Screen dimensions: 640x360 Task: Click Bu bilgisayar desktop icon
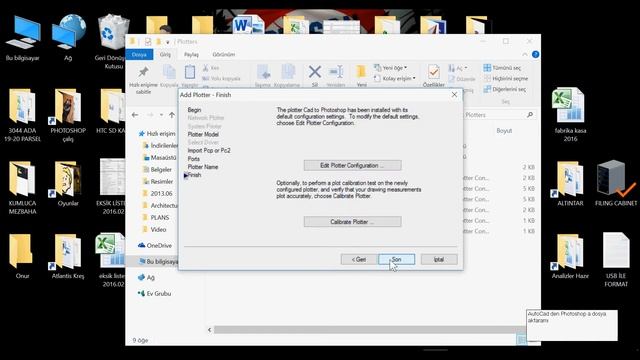pyautogui.click(x=22, y=38)
